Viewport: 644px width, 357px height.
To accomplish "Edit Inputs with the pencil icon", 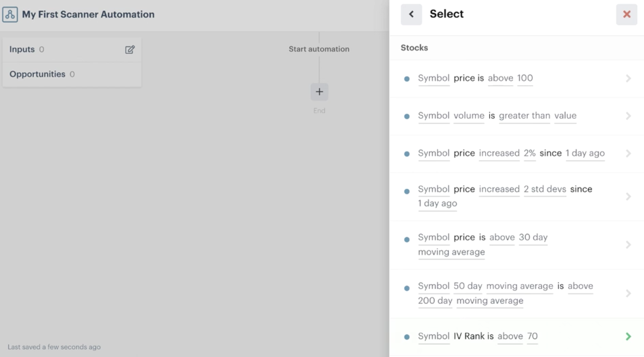I will click(x=130, y=50).
